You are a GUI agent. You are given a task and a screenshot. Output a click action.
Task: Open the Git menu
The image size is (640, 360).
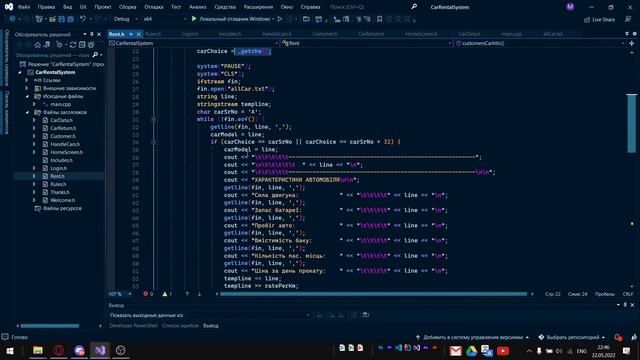click(x=83, y=7)
